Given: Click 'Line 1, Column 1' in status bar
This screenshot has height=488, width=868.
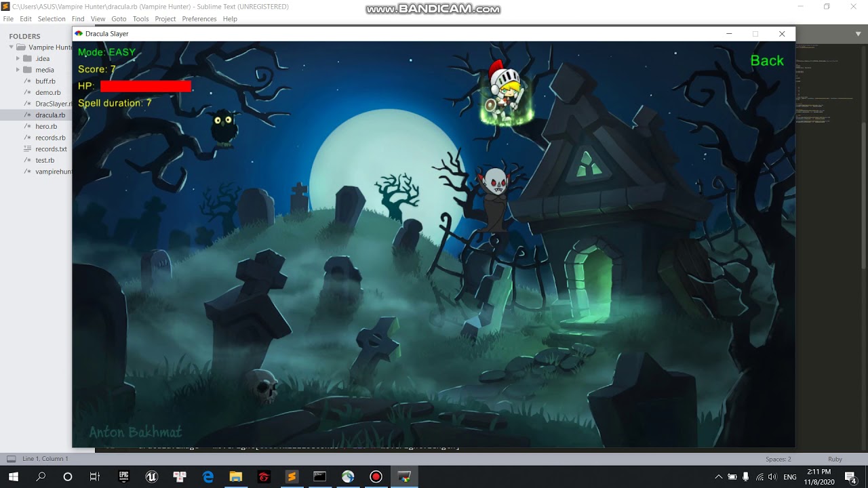Looking at the screenshot, I should coord(45,459).
